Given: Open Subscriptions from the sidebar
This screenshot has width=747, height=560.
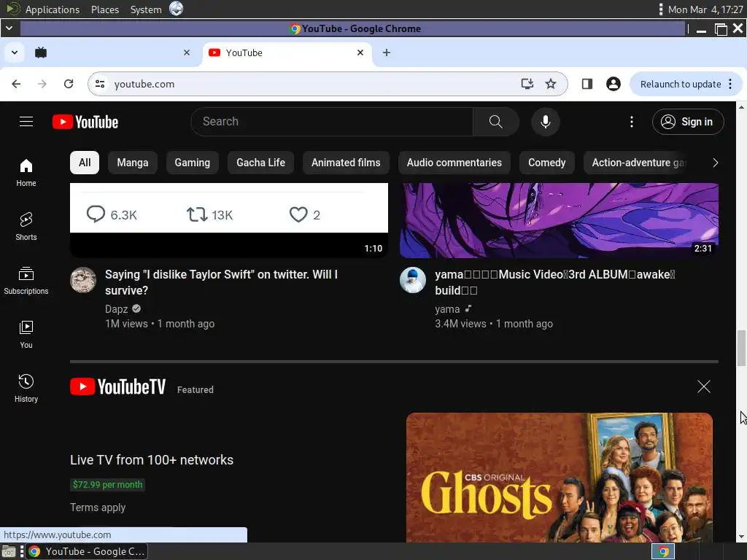Looking at the screenshot, I should coord(26,281).
